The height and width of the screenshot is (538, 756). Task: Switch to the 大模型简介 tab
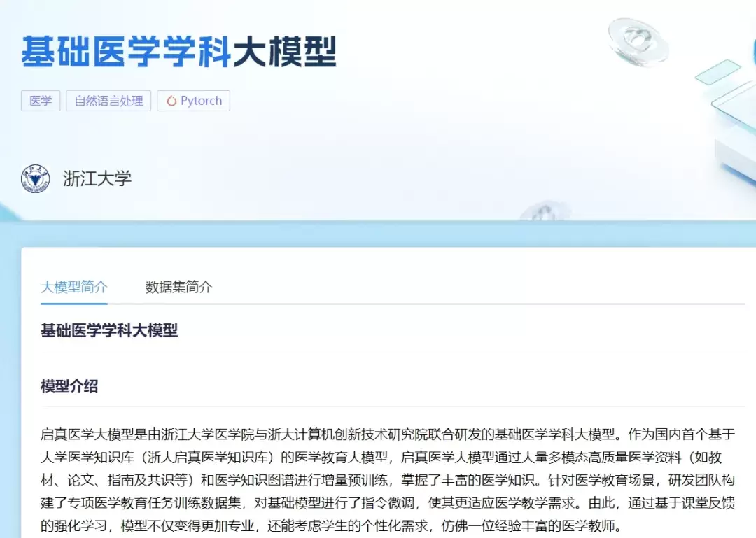tap(73, 287)
